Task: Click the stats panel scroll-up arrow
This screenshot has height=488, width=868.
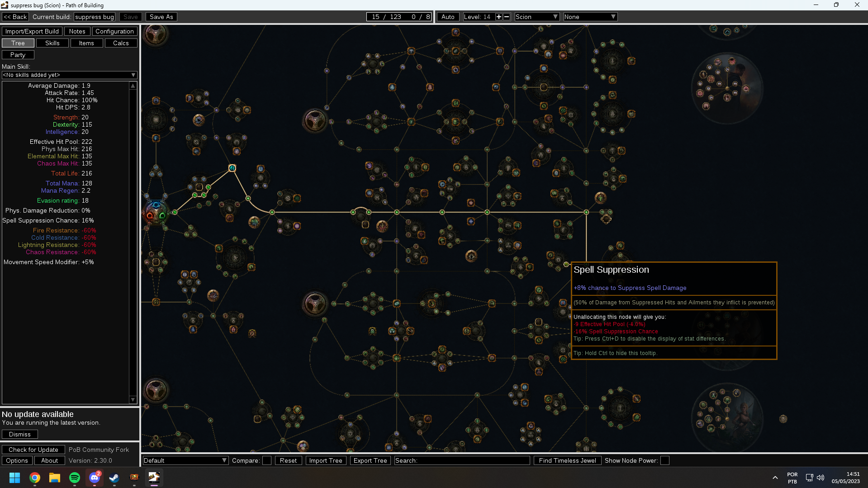Action: pyautogui.click(x=133, y=85)
